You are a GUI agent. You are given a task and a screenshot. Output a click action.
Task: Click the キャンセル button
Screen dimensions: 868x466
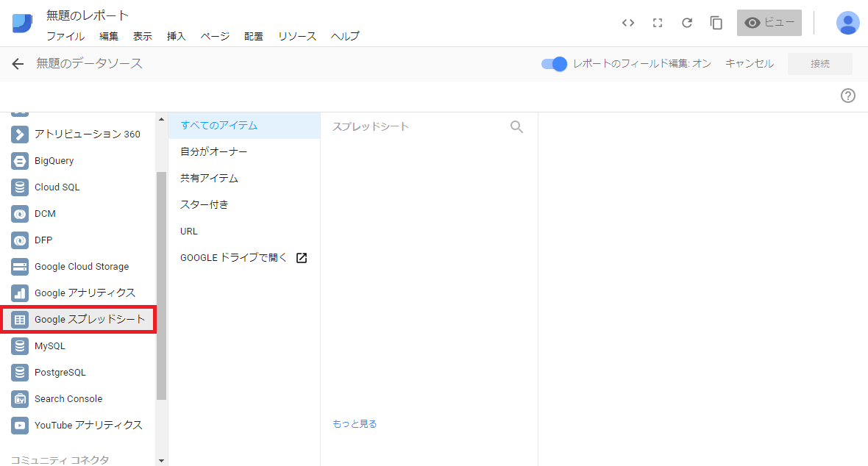pyautogui.click(x=750, y=64)
